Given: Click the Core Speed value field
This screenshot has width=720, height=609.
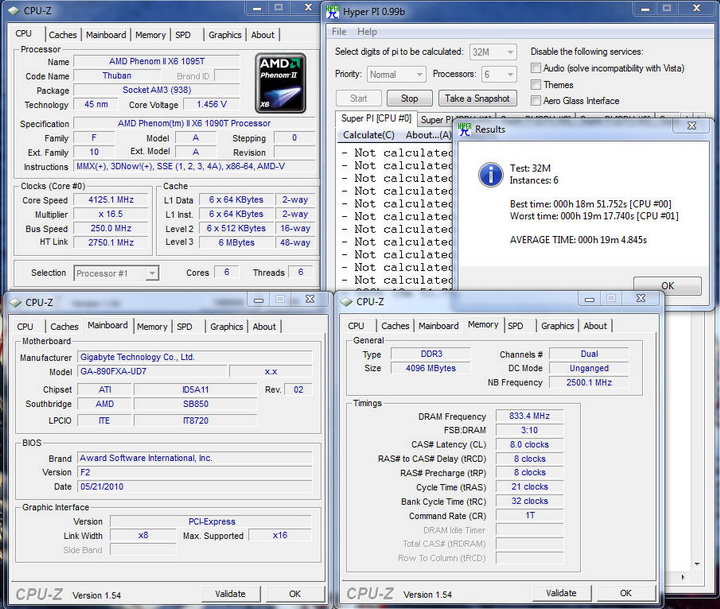Looking at the screenshot, I should [112, 200].
